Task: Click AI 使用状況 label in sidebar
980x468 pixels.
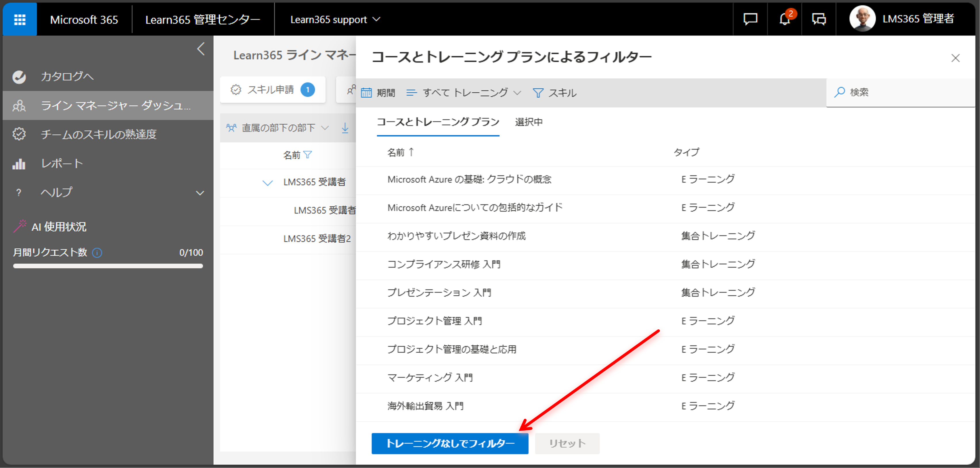Action: coord(59,227)
